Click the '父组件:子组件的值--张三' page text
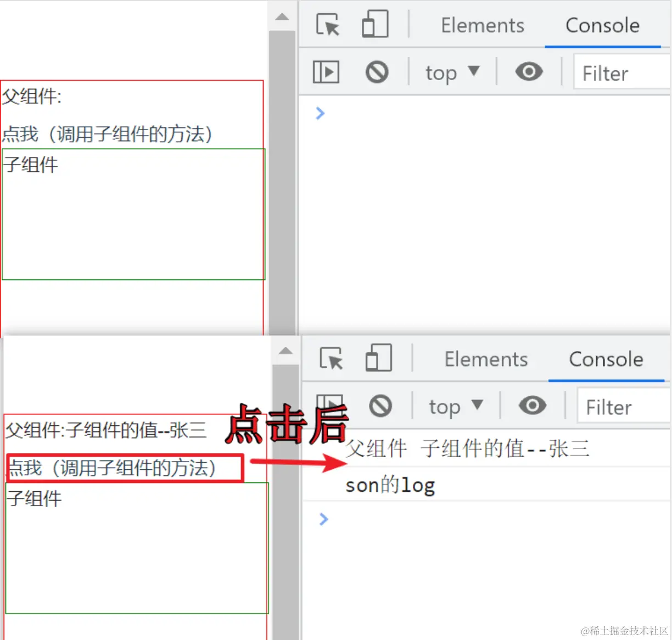The image size is (672, 640). pyautogui.click(x=105, y=430)
